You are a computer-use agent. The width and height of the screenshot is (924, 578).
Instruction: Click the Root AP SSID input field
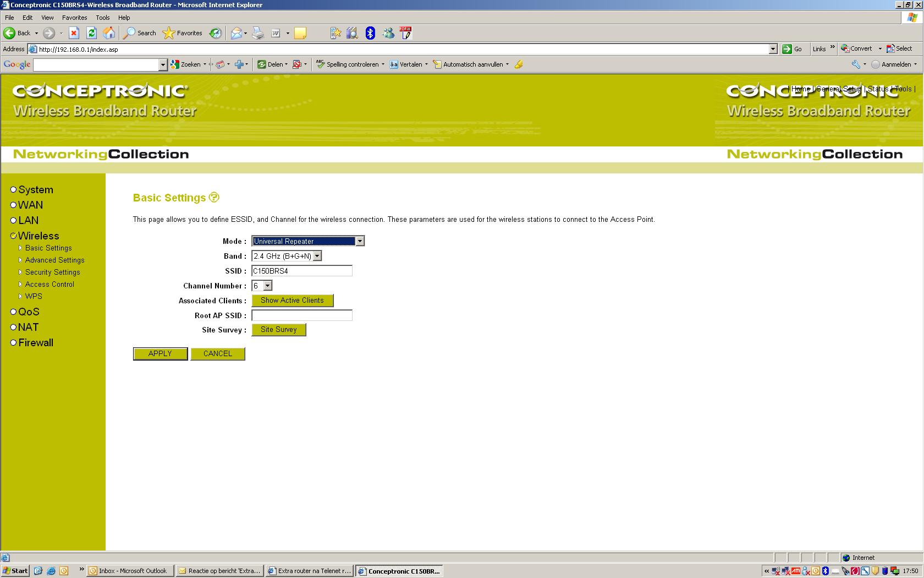302,315
